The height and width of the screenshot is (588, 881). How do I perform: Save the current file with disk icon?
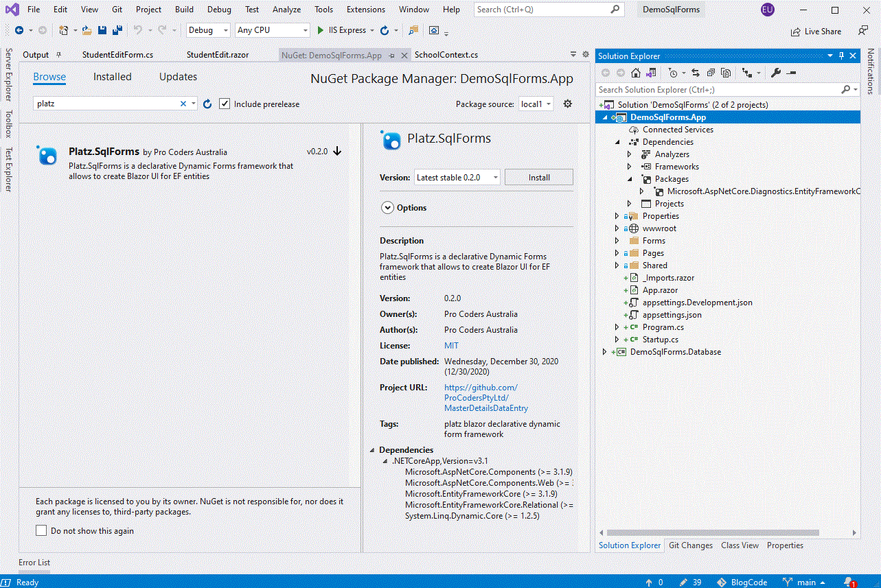click(102, 30)
